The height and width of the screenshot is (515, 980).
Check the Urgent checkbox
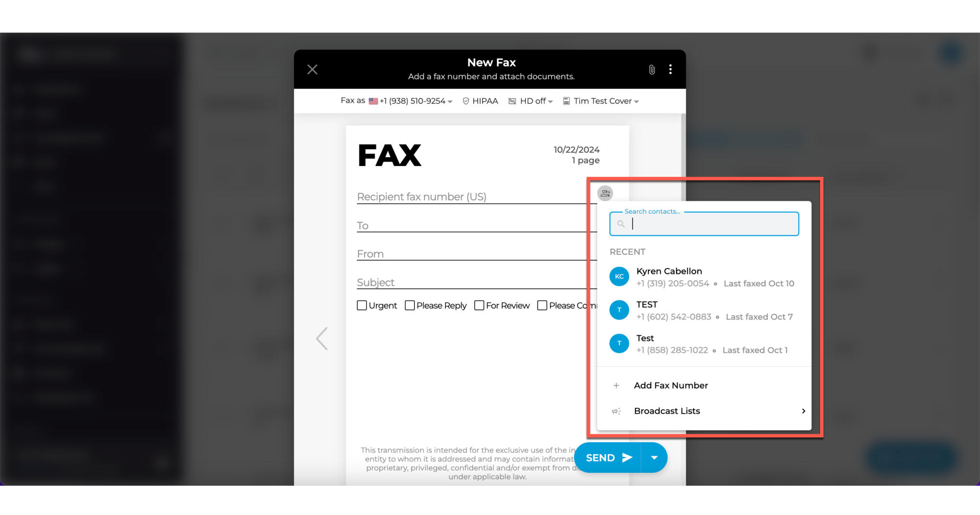coord(362,305)
